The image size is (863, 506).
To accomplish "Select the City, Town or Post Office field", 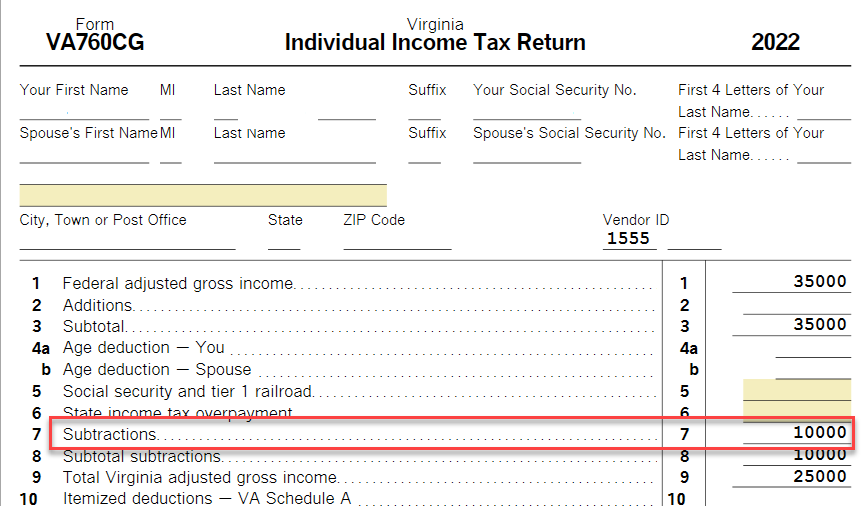I will pyautogui.click(x=128, y=241).
